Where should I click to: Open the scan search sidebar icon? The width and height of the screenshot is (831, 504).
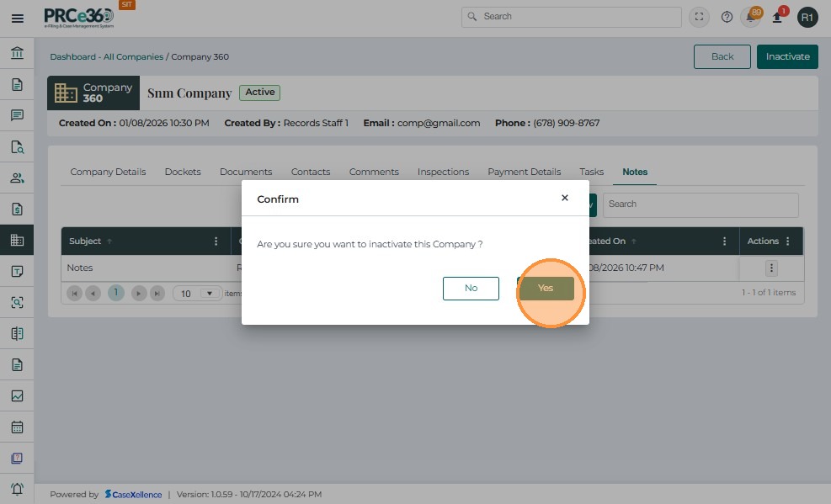pos(17,302)
